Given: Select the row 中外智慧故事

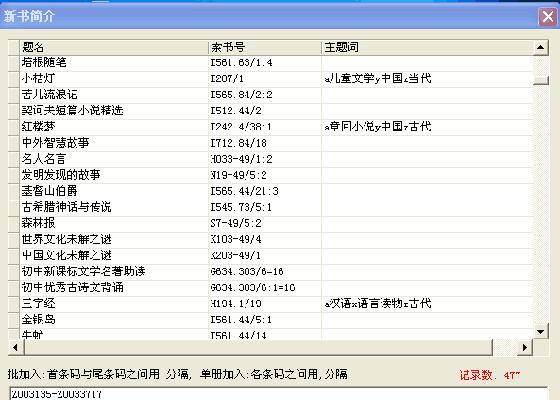Looking at the screenshot, I should [271, 143].
